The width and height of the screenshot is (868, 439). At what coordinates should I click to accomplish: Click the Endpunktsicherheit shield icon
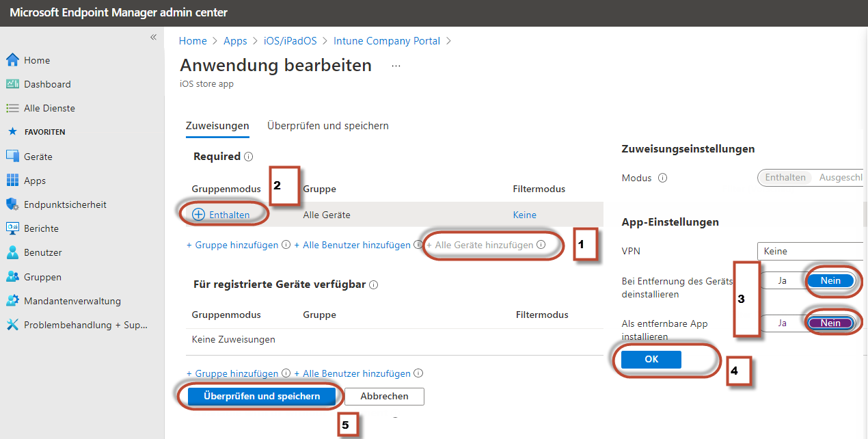coord(12,204)
